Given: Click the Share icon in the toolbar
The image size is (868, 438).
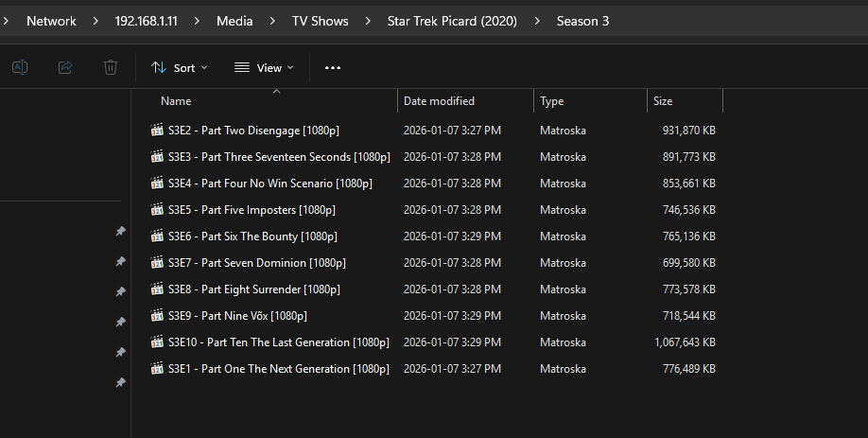Looking at the screenshot, I should click(65, 67).
